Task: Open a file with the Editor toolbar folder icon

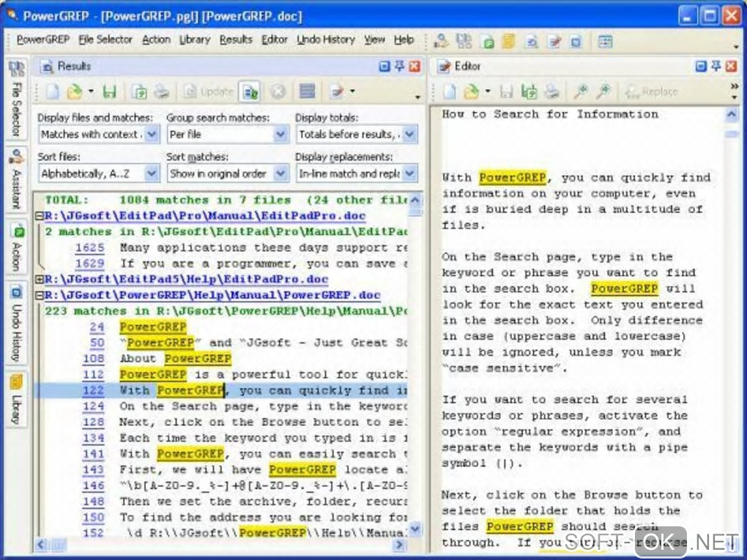Action: click(471, 92)
